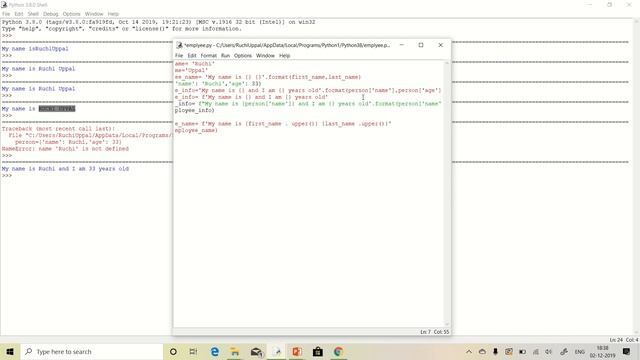Open the Windows Start menu
640x360 pixels.
click(x=10, y=351)
